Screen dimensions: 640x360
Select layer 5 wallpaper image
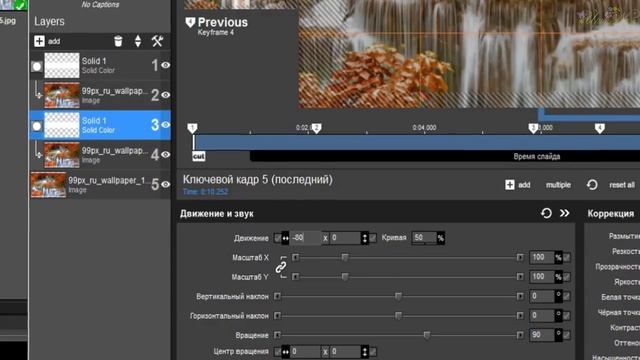coord(100,184)
